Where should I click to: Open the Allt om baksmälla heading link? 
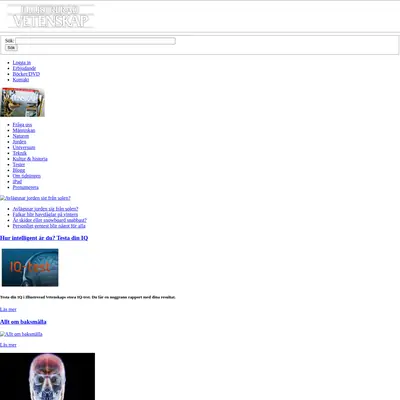tap(23, 322)
